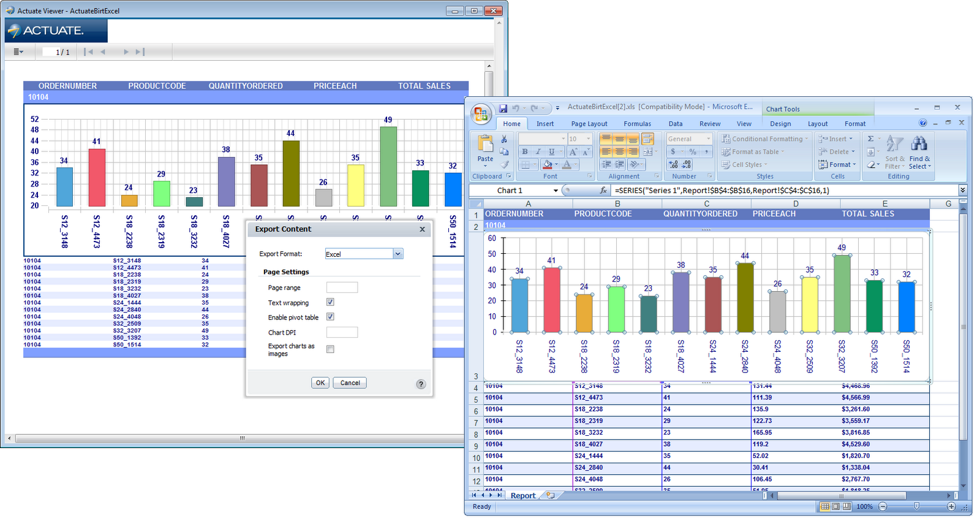Click the Wrap Text icon
Screen dimensions: 980x521
647,139
